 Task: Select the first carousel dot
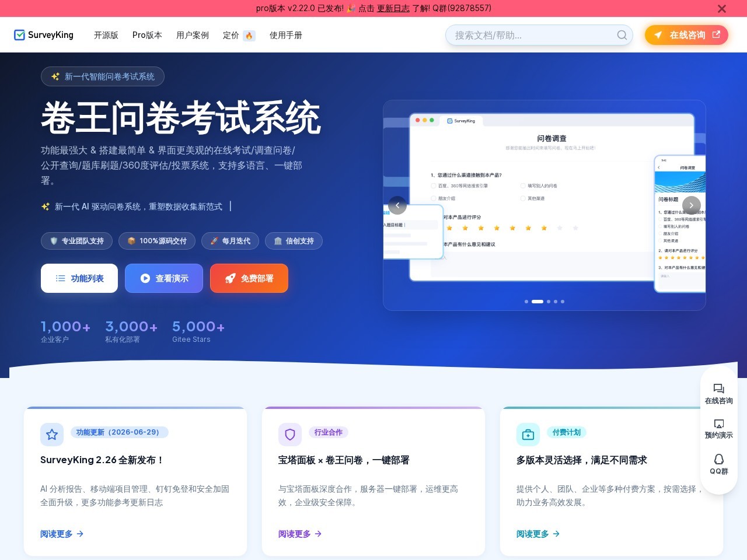pyautogui.click(x=526, y=302)
